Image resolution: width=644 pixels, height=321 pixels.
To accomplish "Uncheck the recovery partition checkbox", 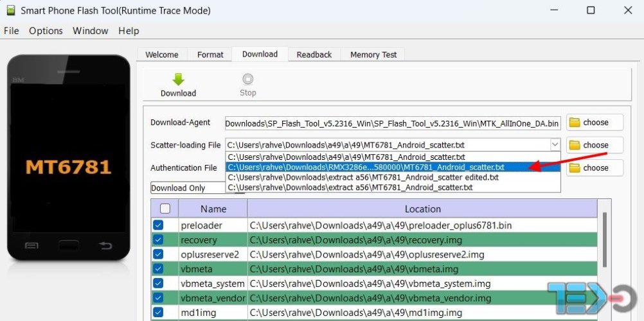I will click(x=157, y=239).
